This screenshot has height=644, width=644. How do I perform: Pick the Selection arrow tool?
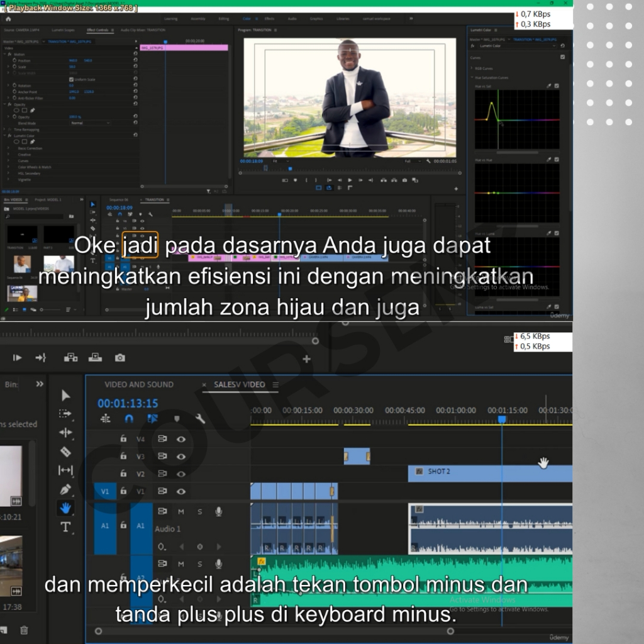coord(65,395)
